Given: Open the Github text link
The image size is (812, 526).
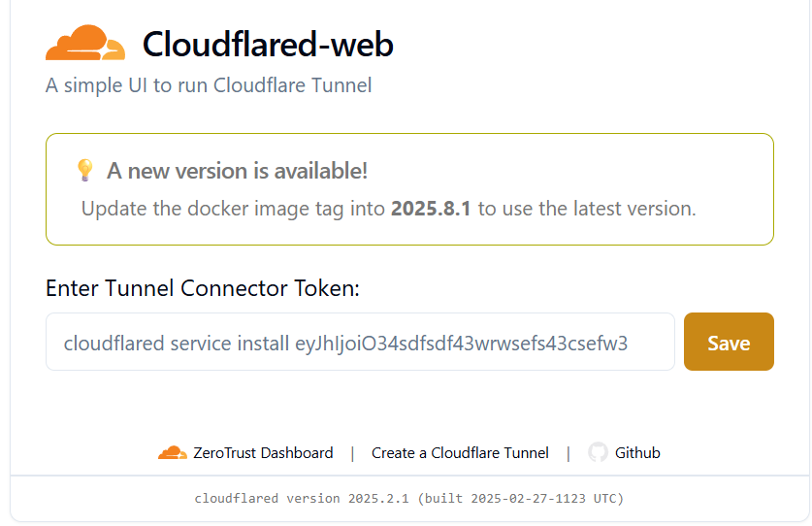Looking at the screenshot, I should 637,452.
